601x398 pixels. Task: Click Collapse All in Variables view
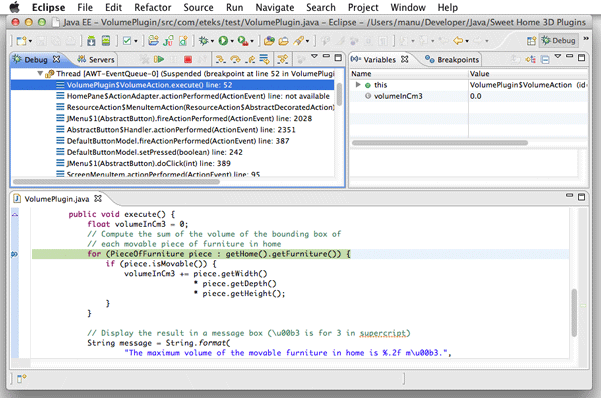click(x=545, y=59)
